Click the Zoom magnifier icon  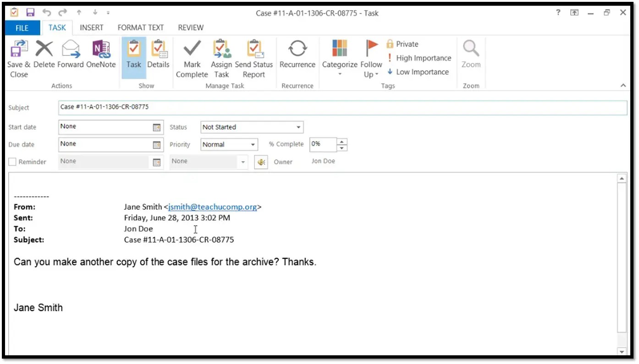pyautogui.click(x=471, y=49)
